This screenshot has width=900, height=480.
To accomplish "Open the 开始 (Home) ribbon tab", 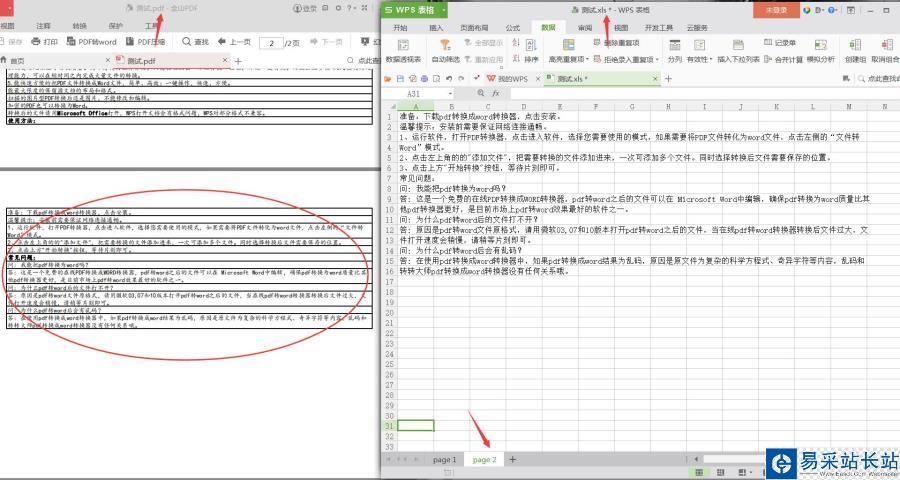I will [x=400, y=28].
